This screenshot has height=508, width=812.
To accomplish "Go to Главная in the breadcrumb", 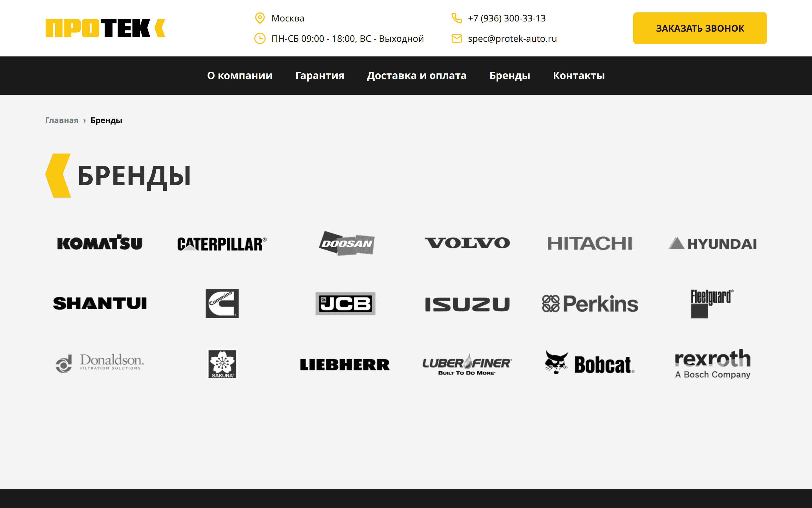I will click(x=62, y=120).
